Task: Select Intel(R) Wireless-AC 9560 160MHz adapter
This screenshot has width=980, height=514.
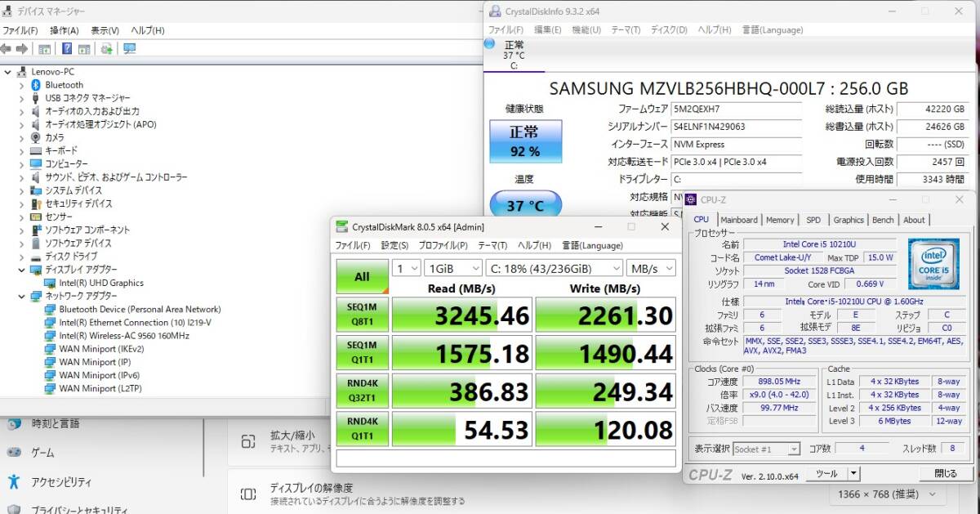Action: point(124,335)
